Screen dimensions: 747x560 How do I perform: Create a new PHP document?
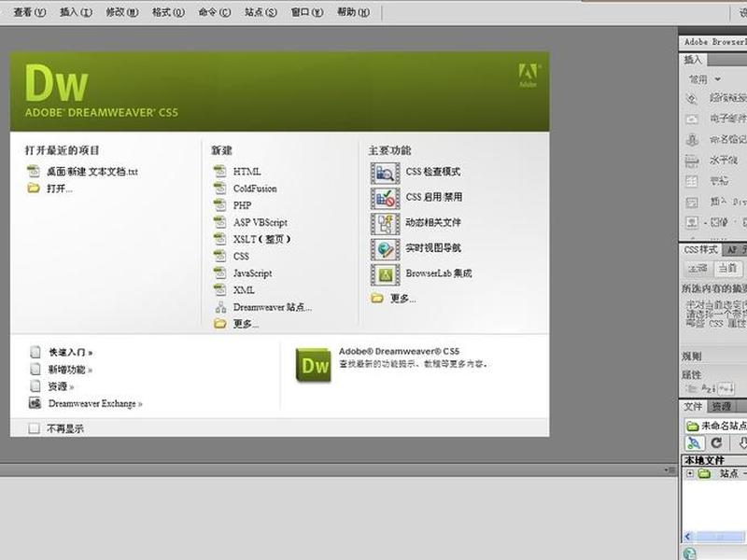242,205
